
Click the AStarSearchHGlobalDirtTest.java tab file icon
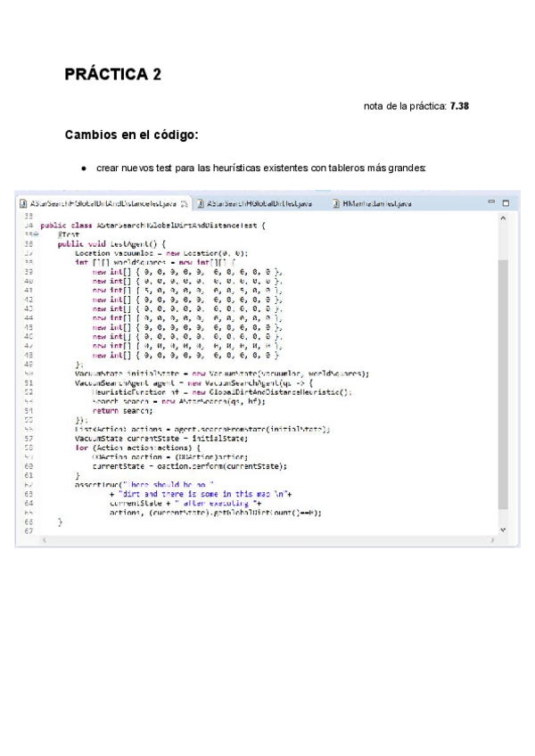(201, 204)
